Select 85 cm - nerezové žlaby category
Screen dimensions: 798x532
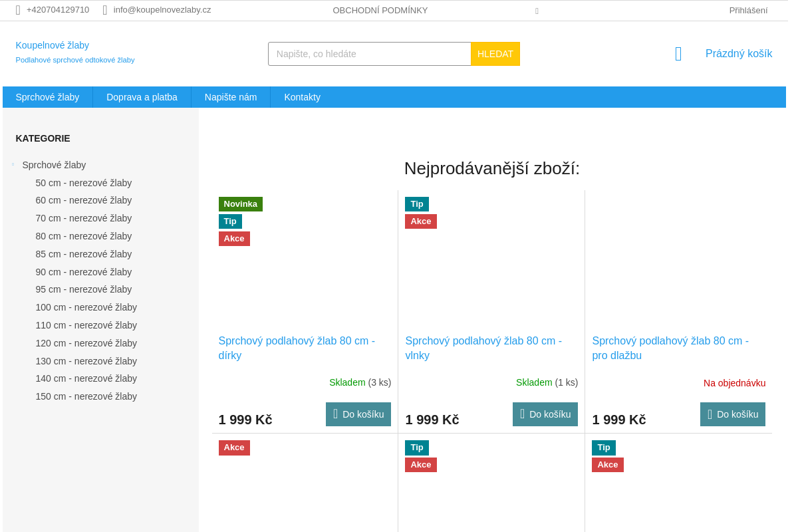tap(84, 254)
